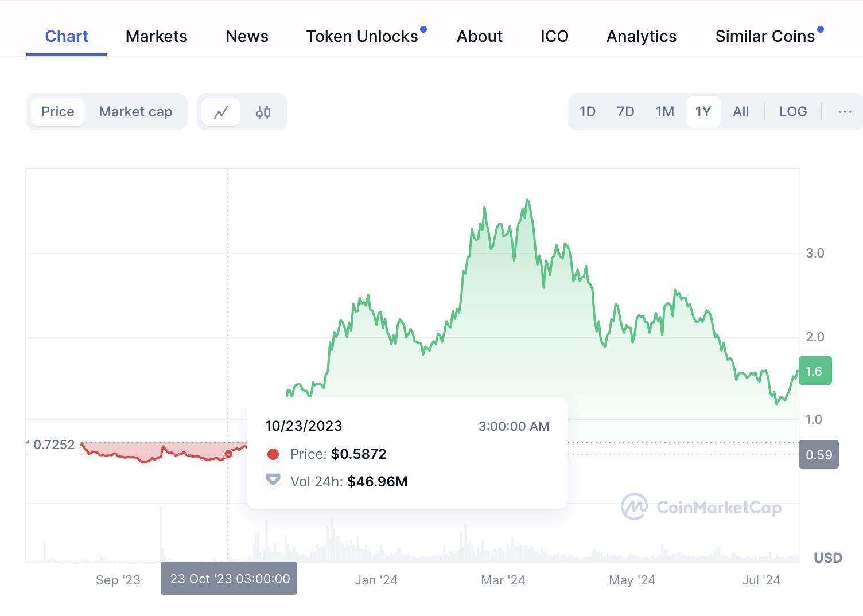
Task: Show All time price history
Action: (741, 112)
